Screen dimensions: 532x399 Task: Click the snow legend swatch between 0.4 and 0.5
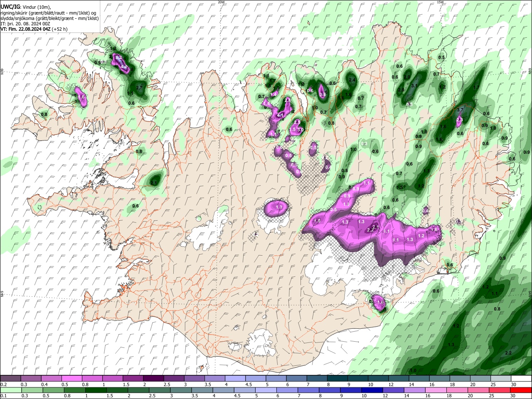(51, 379)
